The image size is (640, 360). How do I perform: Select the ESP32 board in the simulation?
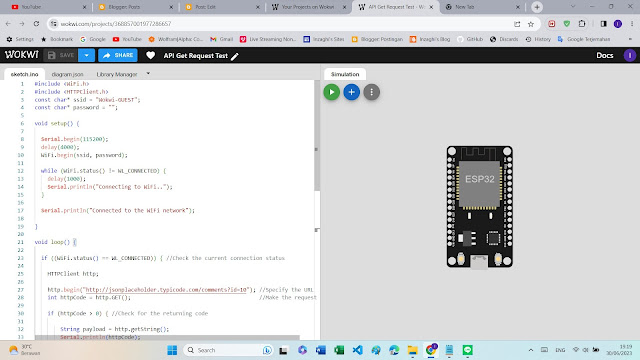pyautogui.click(x=480, y=207)
